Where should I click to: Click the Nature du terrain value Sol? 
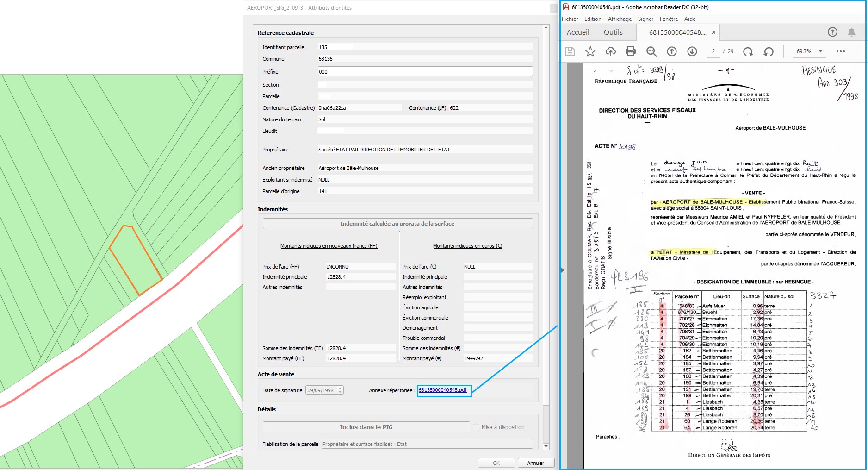pyautogui.click(x=425, y=119)
